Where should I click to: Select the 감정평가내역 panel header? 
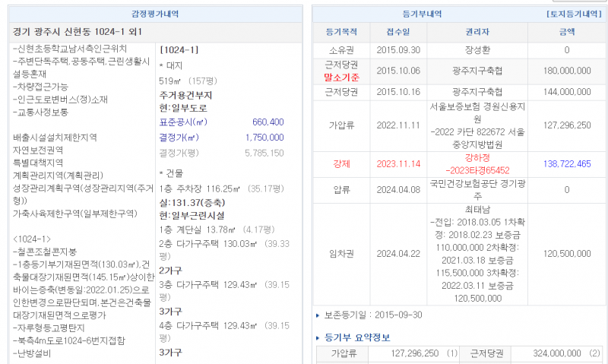(x=156, y=14)
